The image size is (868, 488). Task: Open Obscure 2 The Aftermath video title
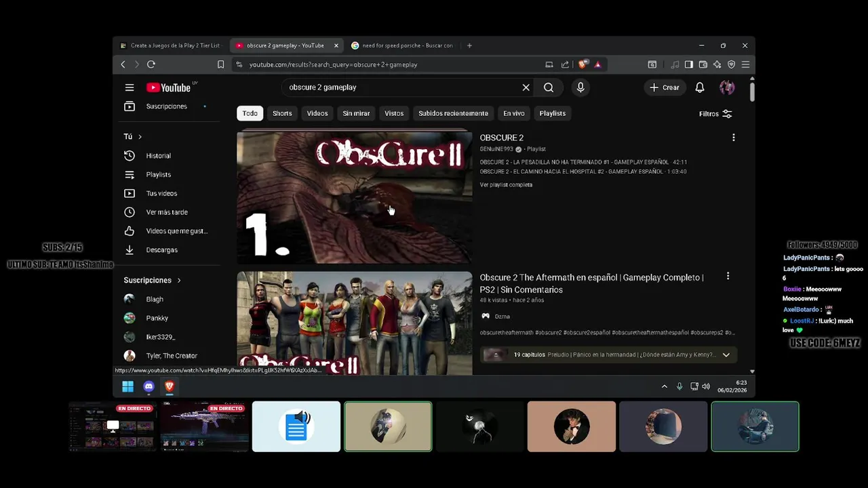click(x=591, y=283)
